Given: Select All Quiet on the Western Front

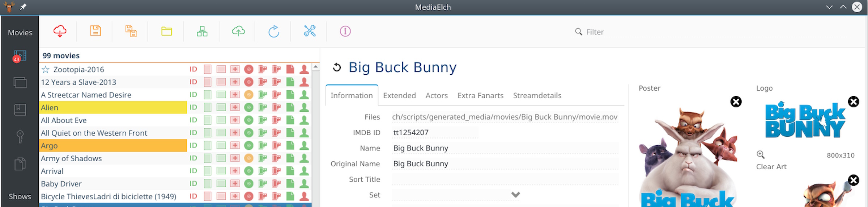Looking at the screenshot, I should (x=94, y=133).
